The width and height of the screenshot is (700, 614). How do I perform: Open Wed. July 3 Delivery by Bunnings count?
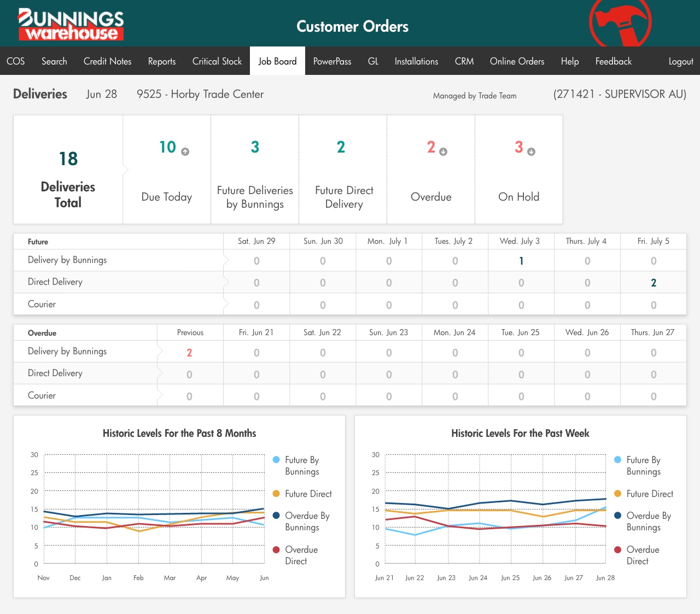pyautogui.click(x=521, y=261)
